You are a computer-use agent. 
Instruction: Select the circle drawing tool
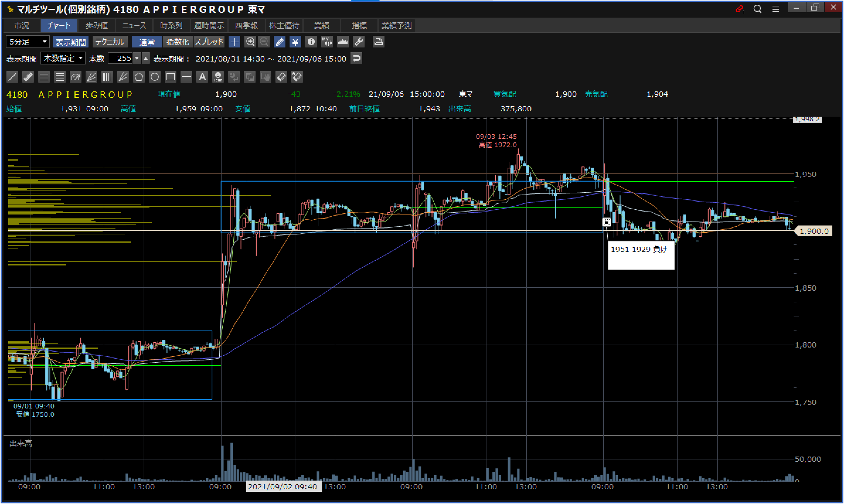154,77
